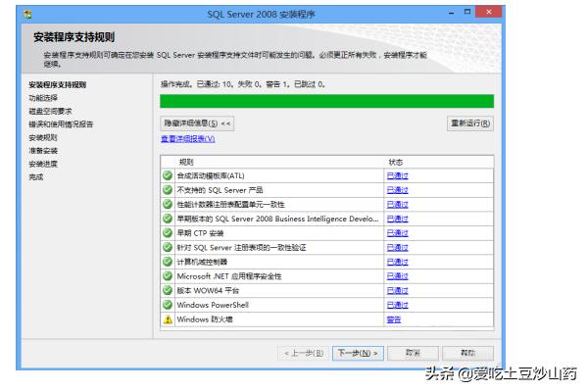Click green check icon for 性能计数器注册表配置单元一致性

[x=168, y=204]
